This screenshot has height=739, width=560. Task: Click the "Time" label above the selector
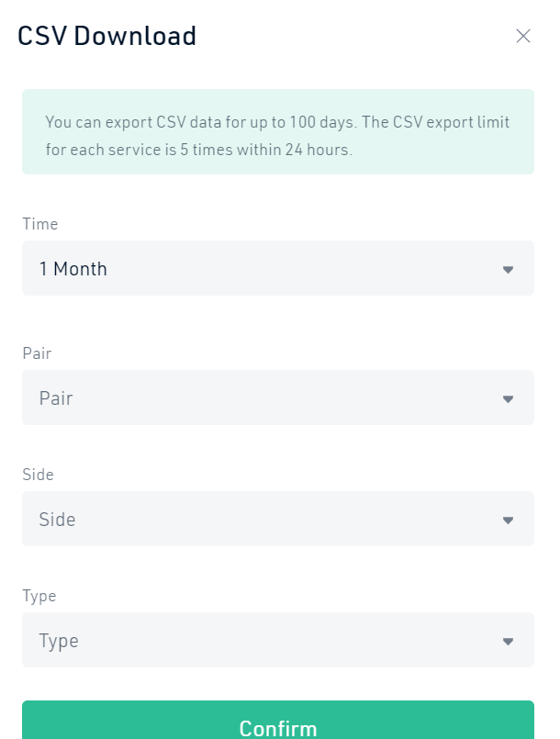[39, 224]
